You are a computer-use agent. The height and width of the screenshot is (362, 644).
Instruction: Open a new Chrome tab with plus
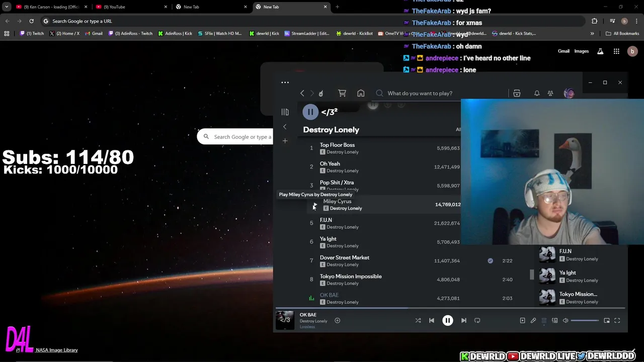tap(337, 7)
